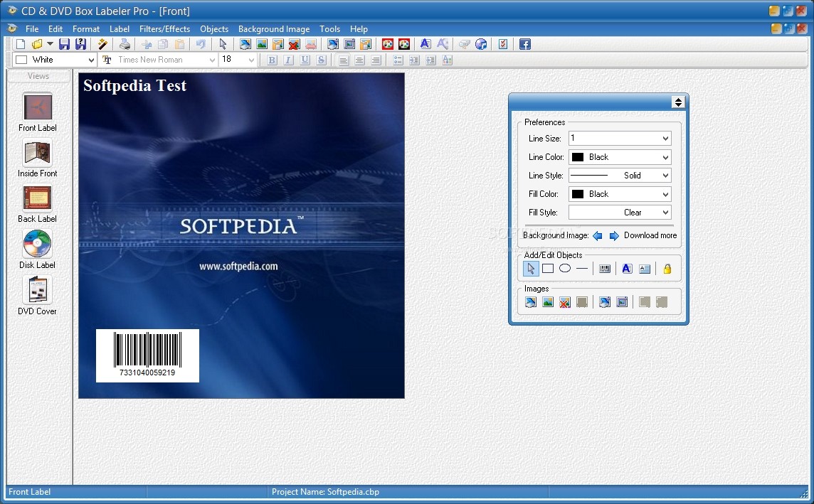This screenshot has height=504, width=814.
Task: Go to previous background image with left arrow
Action: [x=598, y=236]
